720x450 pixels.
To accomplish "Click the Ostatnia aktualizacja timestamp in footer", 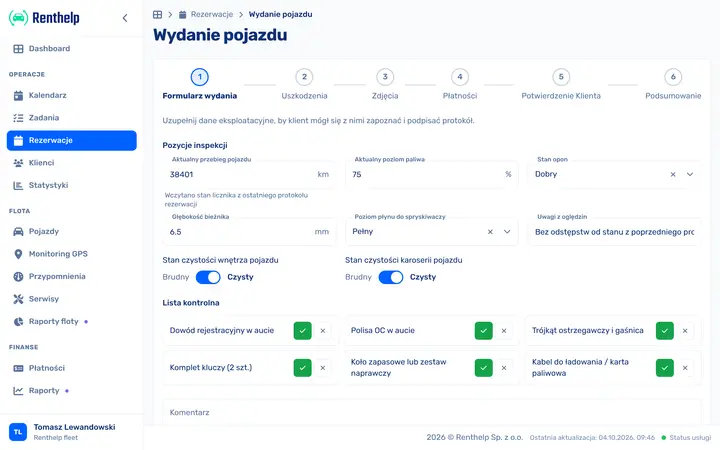I will pyautogui.click(x=592, y=438).
